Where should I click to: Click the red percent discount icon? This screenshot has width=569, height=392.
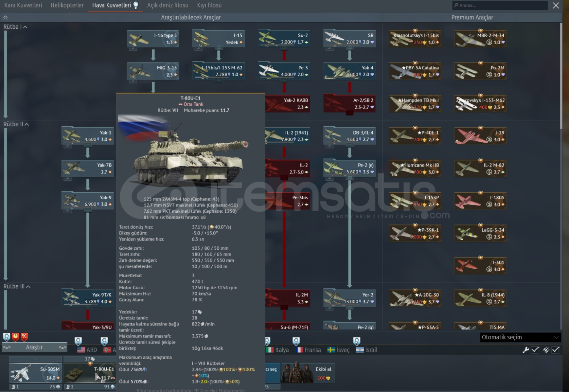click(x=24, y=337)
